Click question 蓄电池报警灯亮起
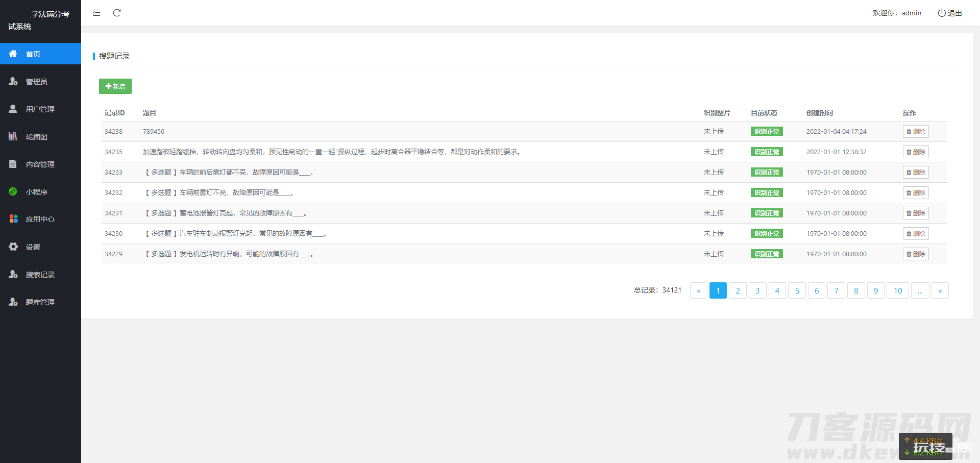Screen dimensions: 980x463 point(226,213)
